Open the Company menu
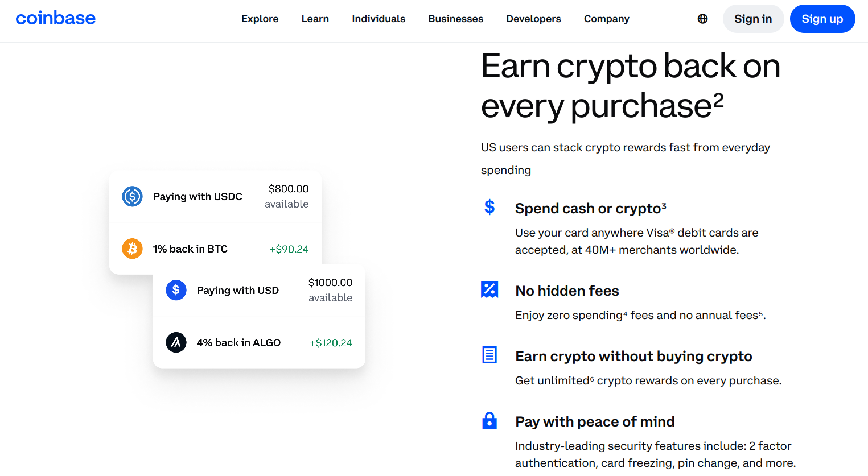 click(x=607, y=19)
